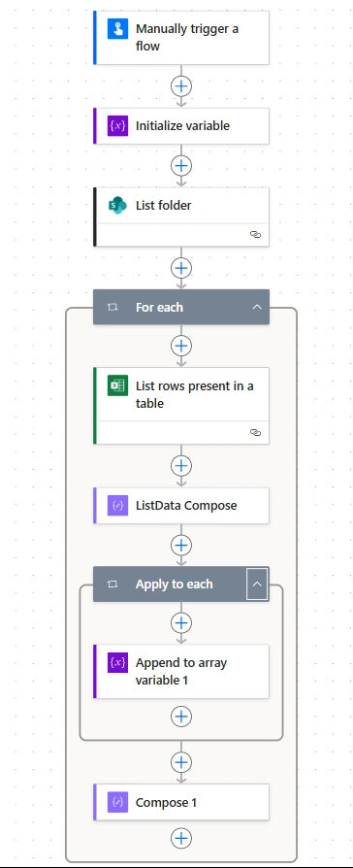
Task: Insert step after Append to array variable 1
Action: 181,717
